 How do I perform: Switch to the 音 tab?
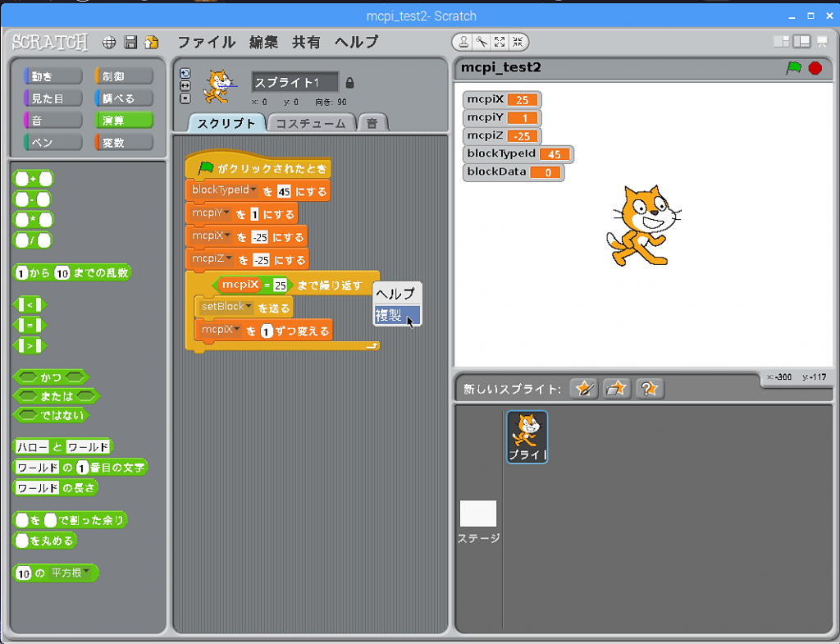coord(372,123)
